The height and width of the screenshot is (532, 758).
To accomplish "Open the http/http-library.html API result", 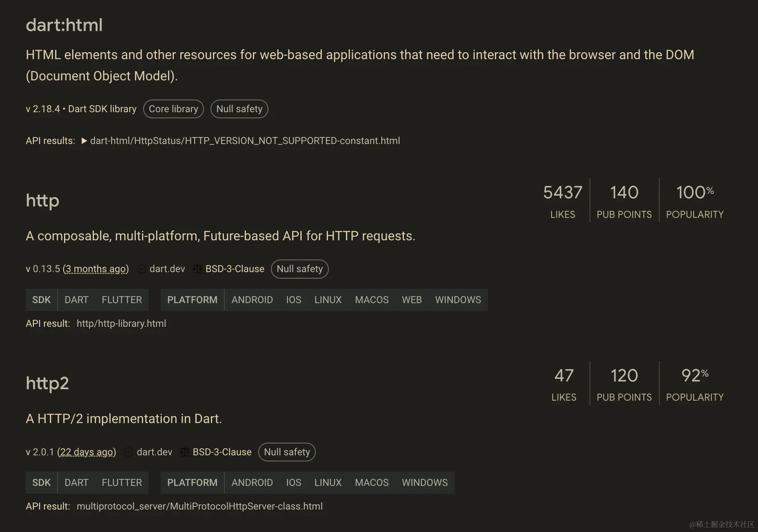I will [121, 324].
